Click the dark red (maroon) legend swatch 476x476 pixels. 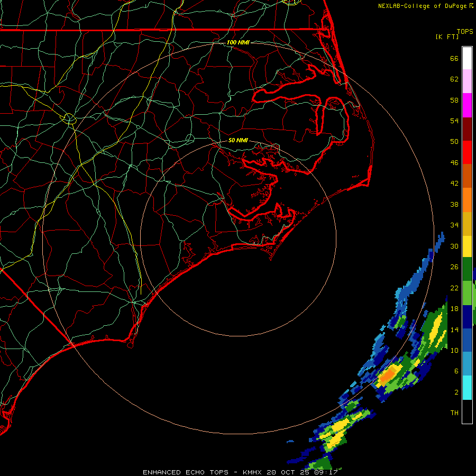(467, 129)
